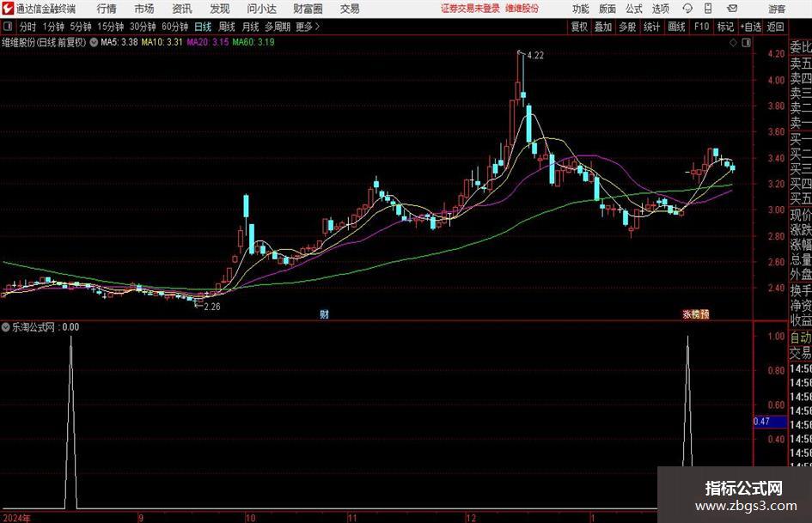Open the 公式 menu
This screenshot has width=812, height=523.
[x=634, y=9]
